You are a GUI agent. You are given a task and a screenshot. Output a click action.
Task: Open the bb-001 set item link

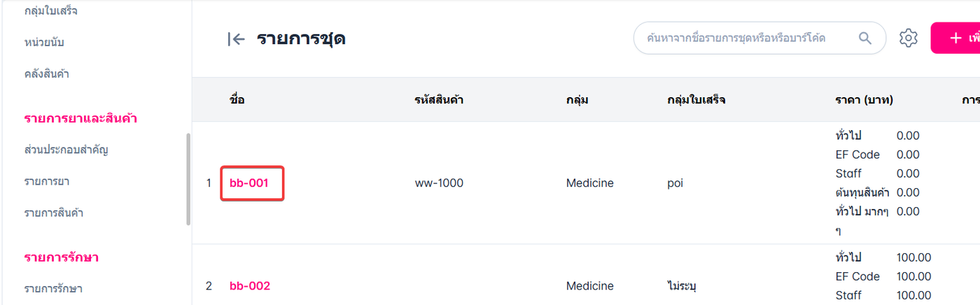pyautogui.click(x=249, y=183)
